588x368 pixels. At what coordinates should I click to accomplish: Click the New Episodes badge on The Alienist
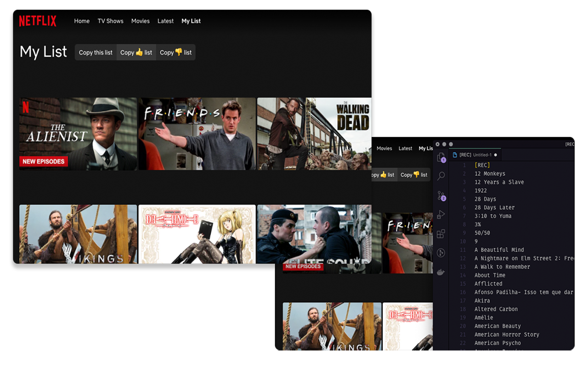coord(44,161)
